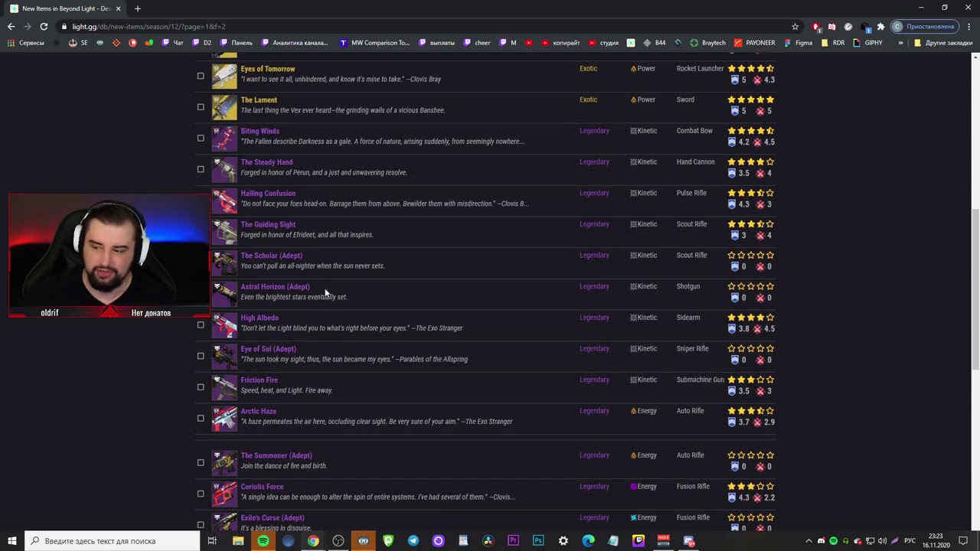Click the streamer webcam overlay
980x551 pixels.
tap(109, 255)
